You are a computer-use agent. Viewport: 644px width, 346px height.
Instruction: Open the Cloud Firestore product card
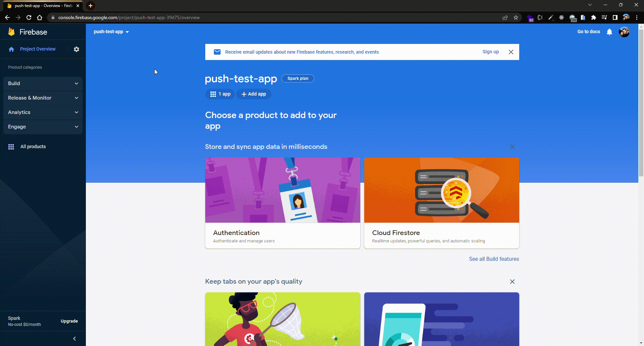point(441,203)
